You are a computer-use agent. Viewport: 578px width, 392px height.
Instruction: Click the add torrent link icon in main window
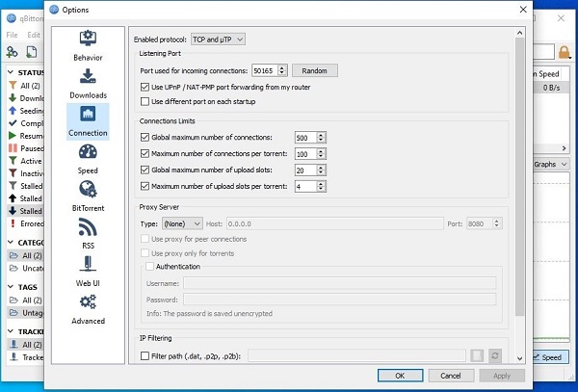(12, 52)
